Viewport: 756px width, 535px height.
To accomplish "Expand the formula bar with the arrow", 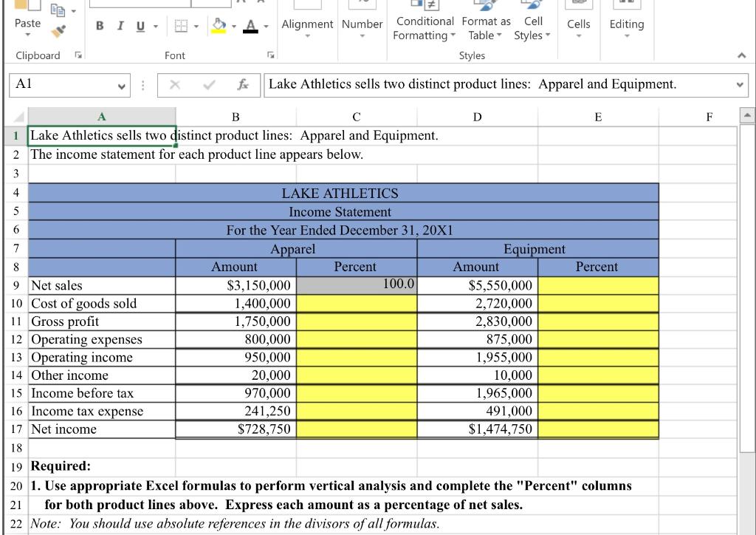I will click(x=740, y=85).
